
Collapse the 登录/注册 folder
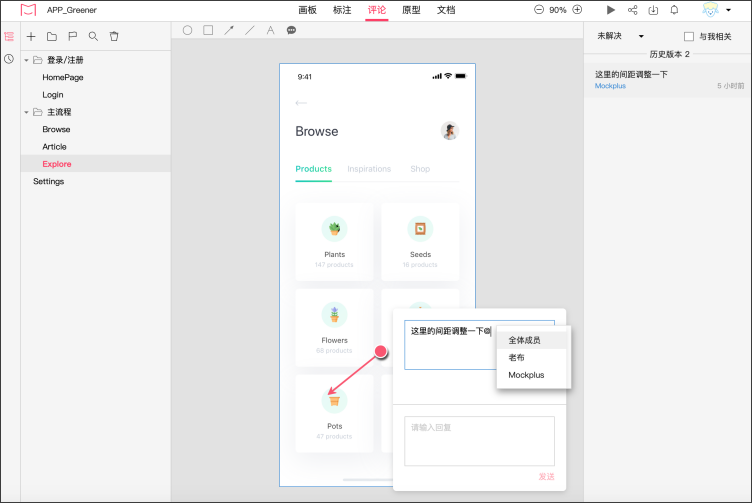click(x=26, y=60)
